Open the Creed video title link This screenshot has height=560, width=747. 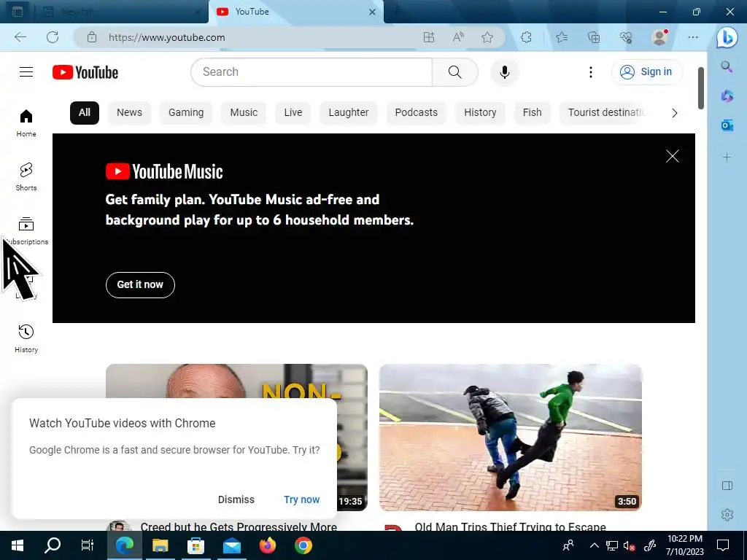(239, 526)
